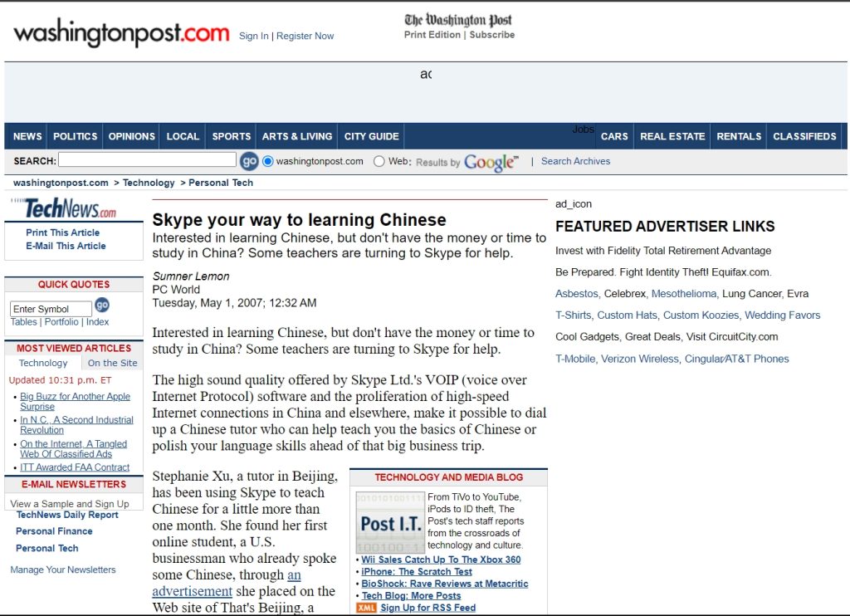
Task: Open the Politics navigation menu
Action: tap(76, 136)
